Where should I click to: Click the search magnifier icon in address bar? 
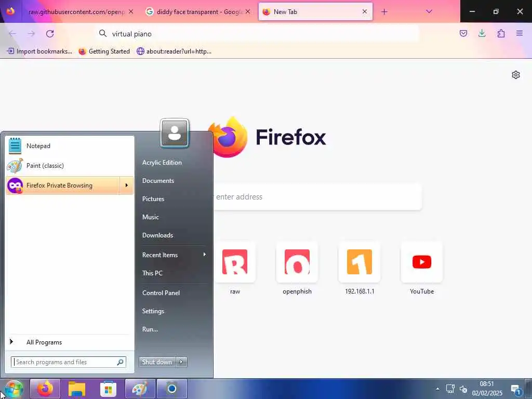(102, 33)
